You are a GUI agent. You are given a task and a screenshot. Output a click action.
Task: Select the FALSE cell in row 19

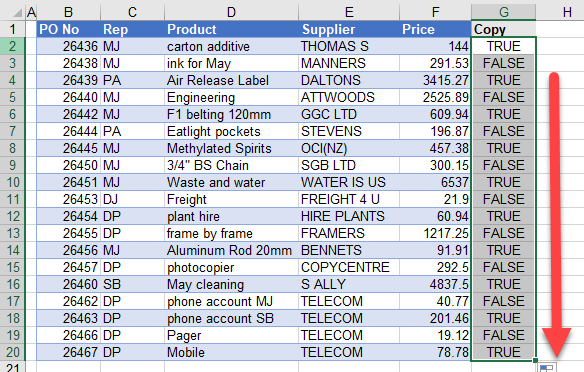(x=504, y=336)
